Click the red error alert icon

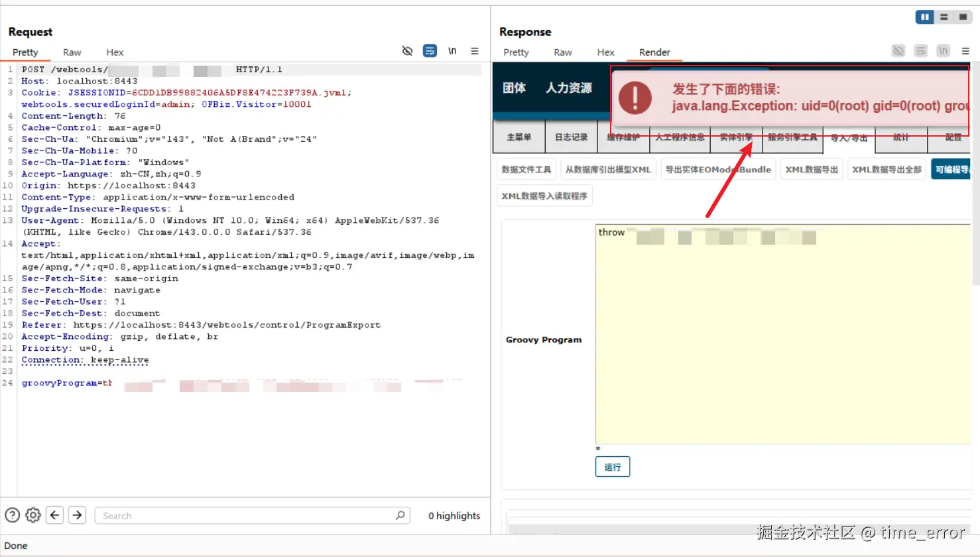tap(635, 97)
